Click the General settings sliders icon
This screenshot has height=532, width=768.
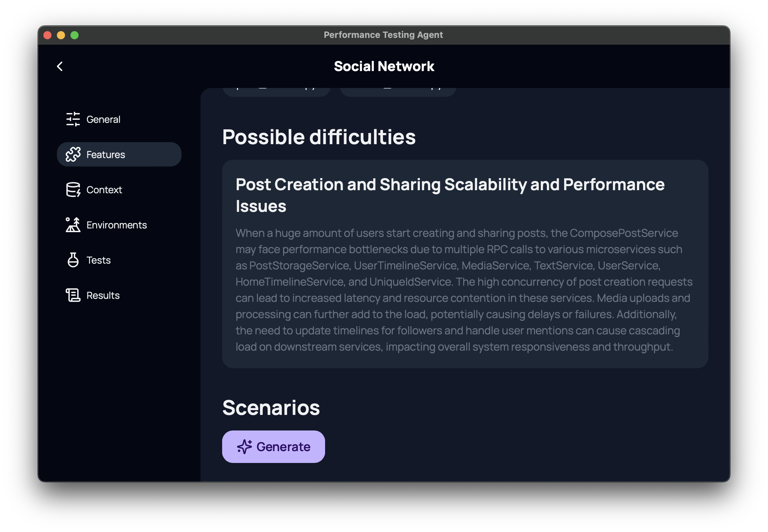[x=73, y=119]
